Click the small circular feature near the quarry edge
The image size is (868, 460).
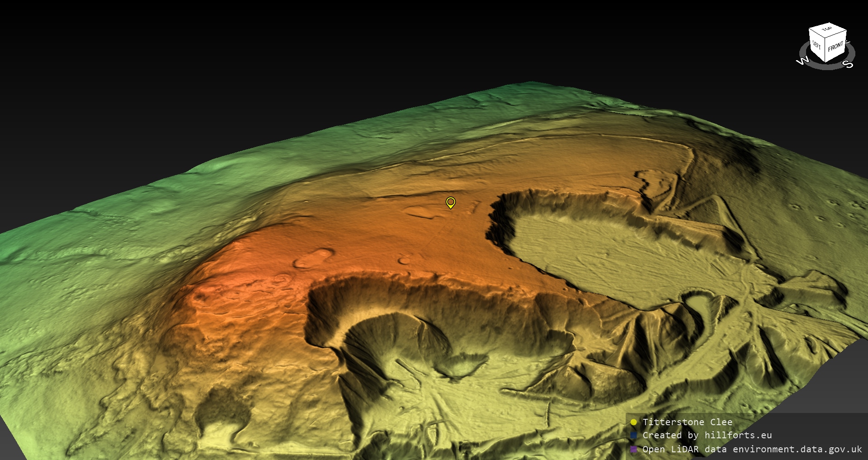point(404,261)
